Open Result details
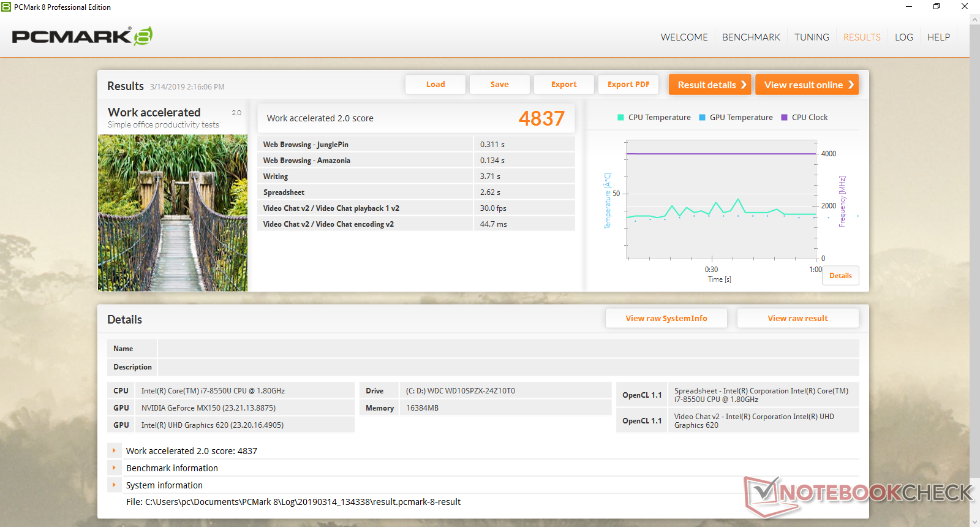 pos(710,85)
